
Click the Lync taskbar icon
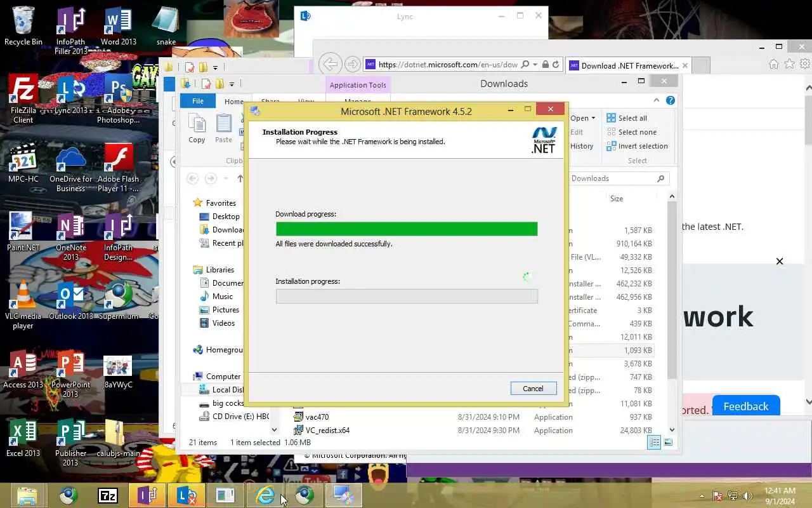tap(187, 495)
